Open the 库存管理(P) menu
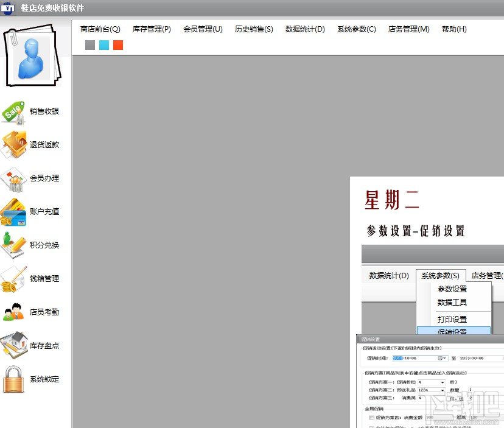The width and height of the screenshot is (504, 428). [x=152, y=29]
